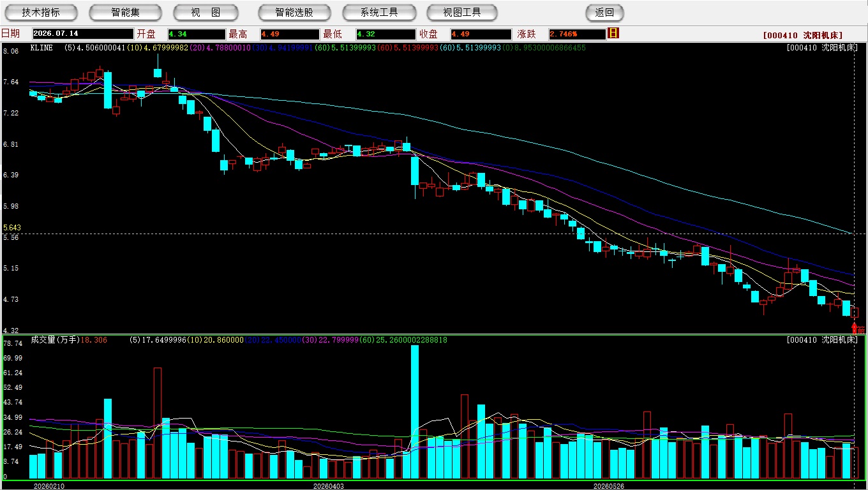Click the 8.74 volume axis label
The image size is (868, 490).
click(10, 461)
